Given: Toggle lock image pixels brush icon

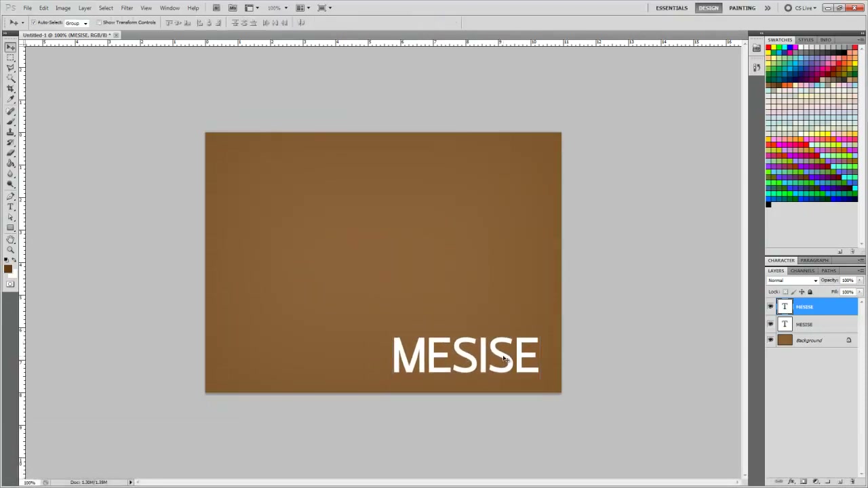Looking at the screenshot, I should point(793,291).
